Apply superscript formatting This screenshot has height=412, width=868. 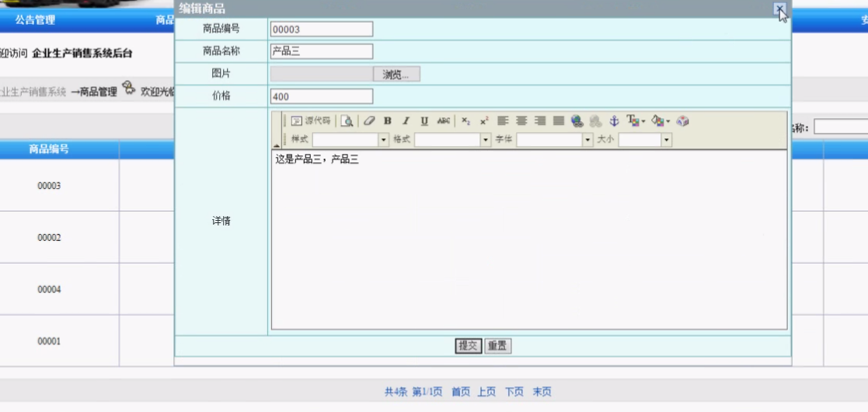(x=484, y=120)
